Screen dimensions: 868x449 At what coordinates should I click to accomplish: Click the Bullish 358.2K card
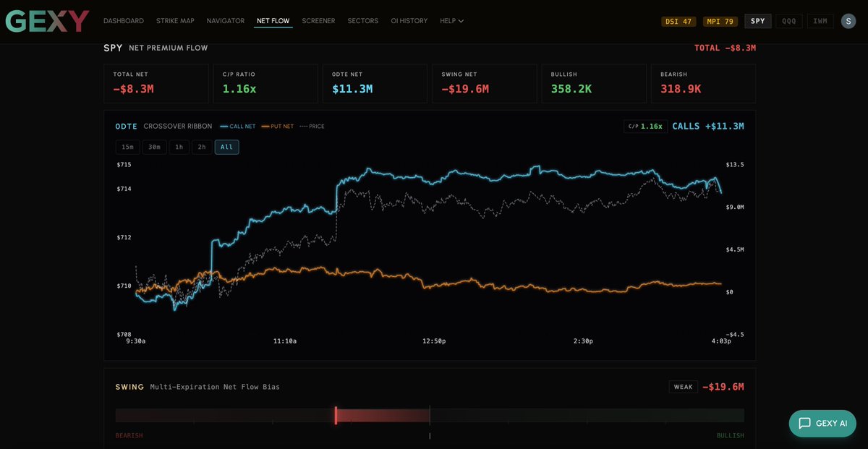(594, 83)
